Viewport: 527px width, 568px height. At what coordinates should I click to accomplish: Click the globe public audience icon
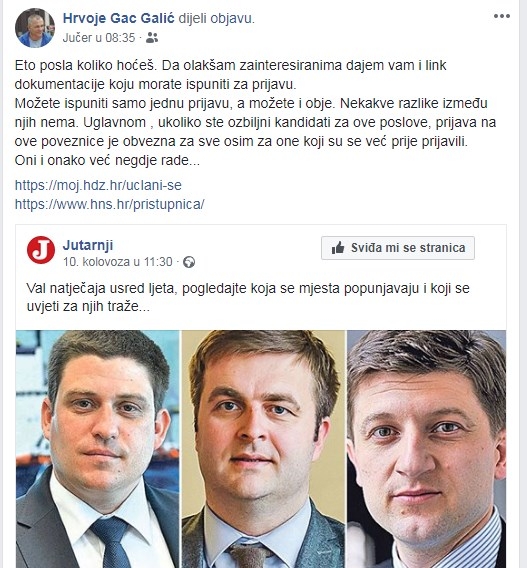(x=189, y=262)
